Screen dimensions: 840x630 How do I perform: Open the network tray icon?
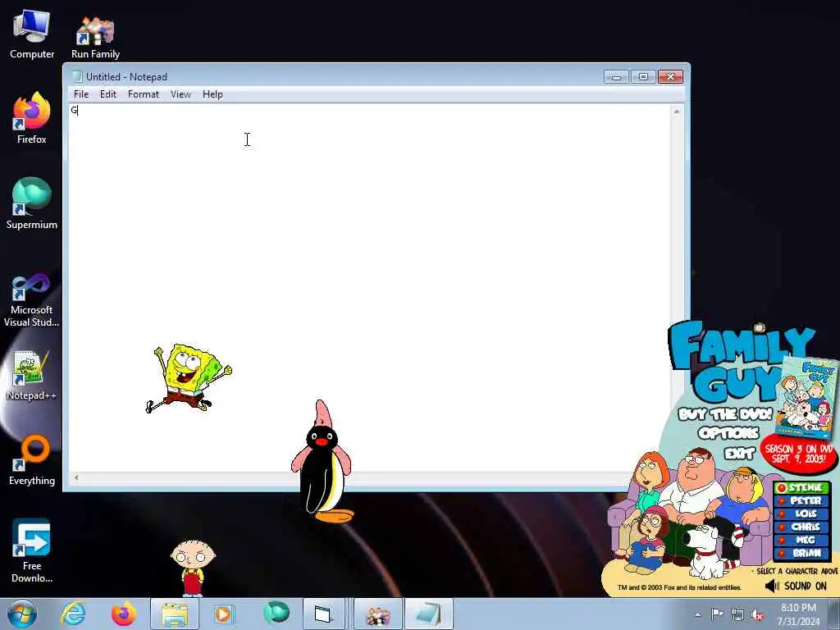[737, 615]
